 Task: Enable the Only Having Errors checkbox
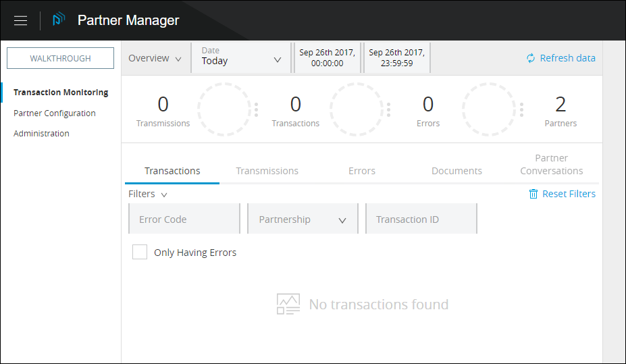tap(140, 253)
